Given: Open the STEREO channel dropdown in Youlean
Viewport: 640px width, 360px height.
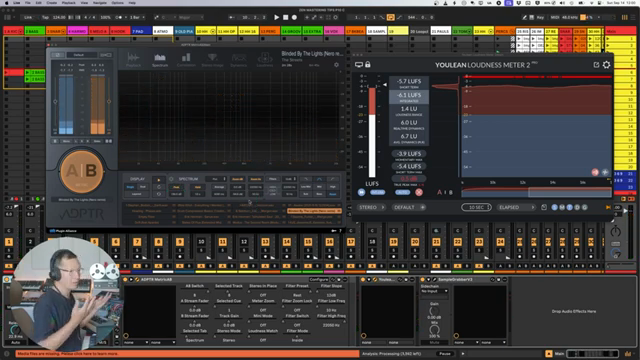Looking at the screenshot, I should pos(371,207).
